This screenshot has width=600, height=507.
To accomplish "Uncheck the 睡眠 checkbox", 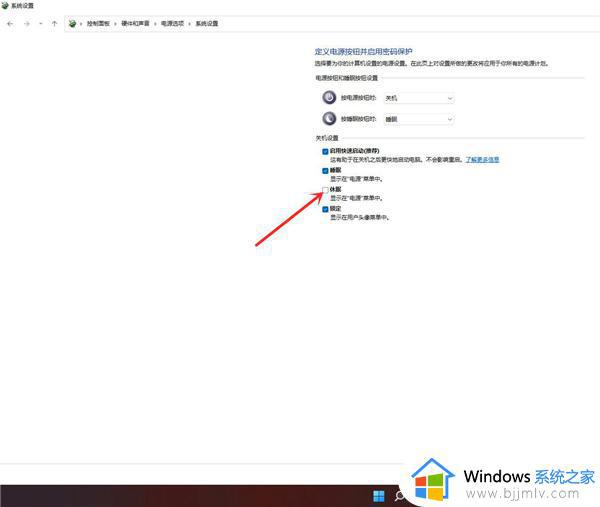I will (325, 170).
